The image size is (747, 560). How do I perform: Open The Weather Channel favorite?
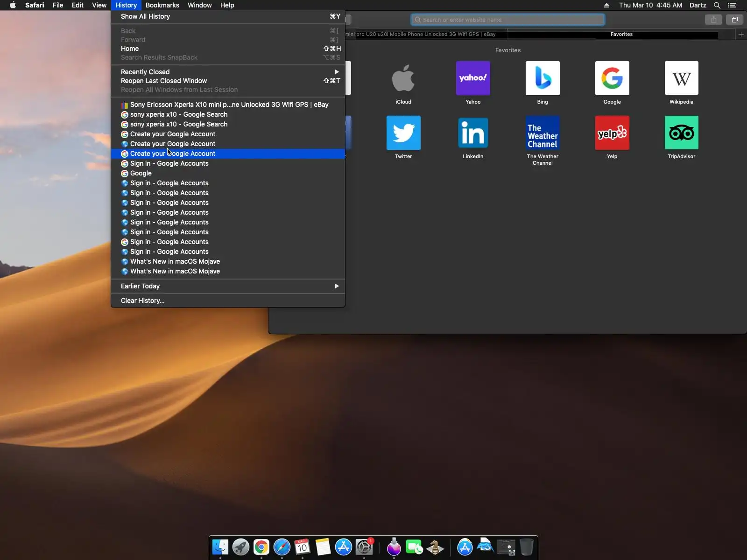pyautogui.click(x=543, y=133)
